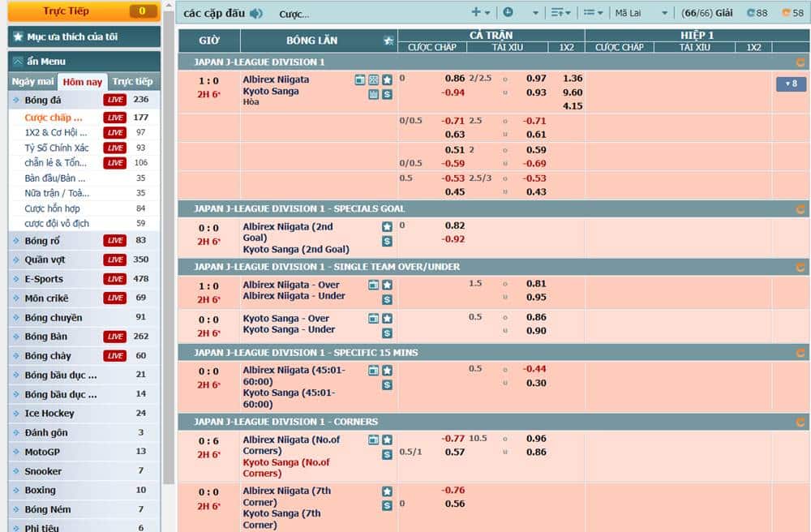Open the Mã Lai odds type dropdown
The width and height of the screenshot is (811, 532).
click(642, 13)
